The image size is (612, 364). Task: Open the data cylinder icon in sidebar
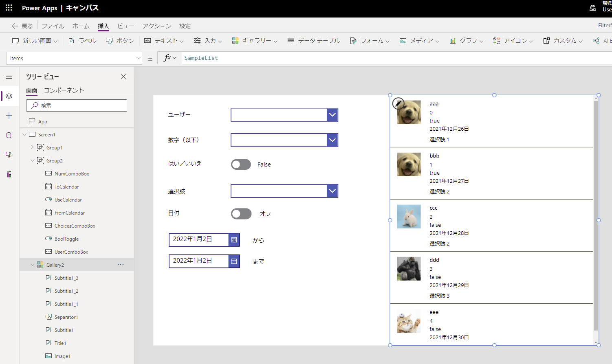9,135
